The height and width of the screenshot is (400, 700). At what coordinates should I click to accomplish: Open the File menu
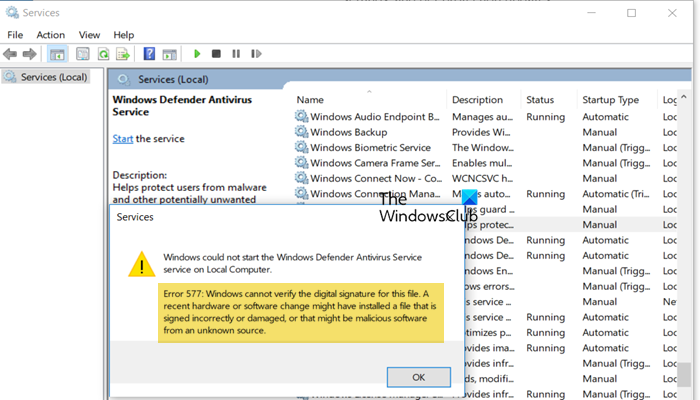click(x=15, y=35)
